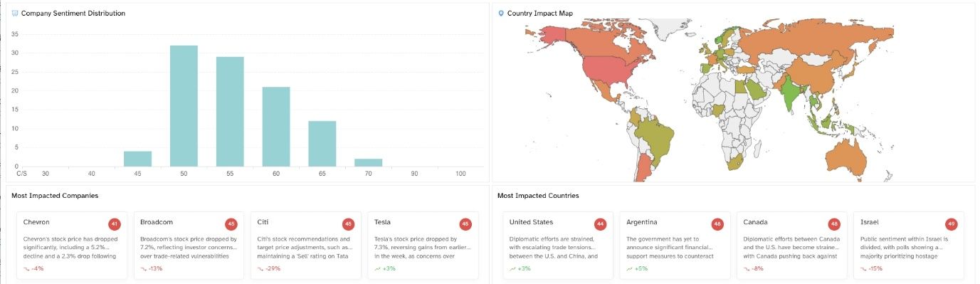Click Israel's score badge 49

[951, 224]
